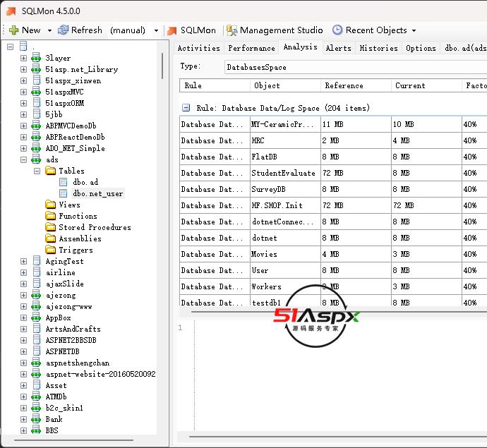
Task: Select the ABPMVCDemoDb database icon
Action: point(36,126)
